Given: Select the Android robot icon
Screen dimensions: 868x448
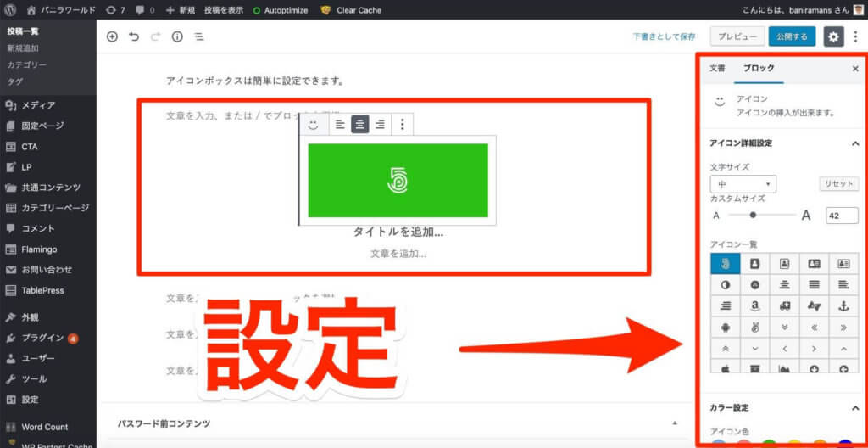Looking at the screenshot, I should point(726,328).
